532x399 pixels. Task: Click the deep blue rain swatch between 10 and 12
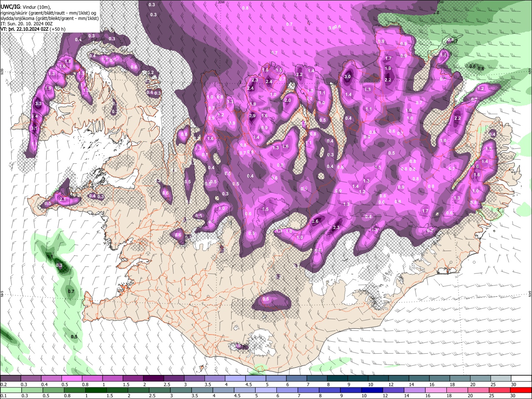[373, 390]
